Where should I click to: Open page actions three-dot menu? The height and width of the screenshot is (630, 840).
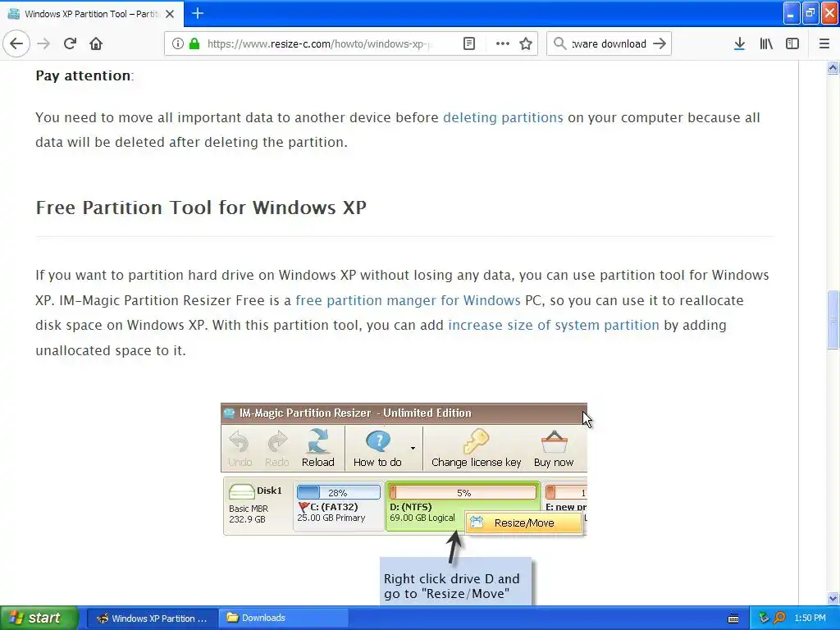tap(503, 43)
